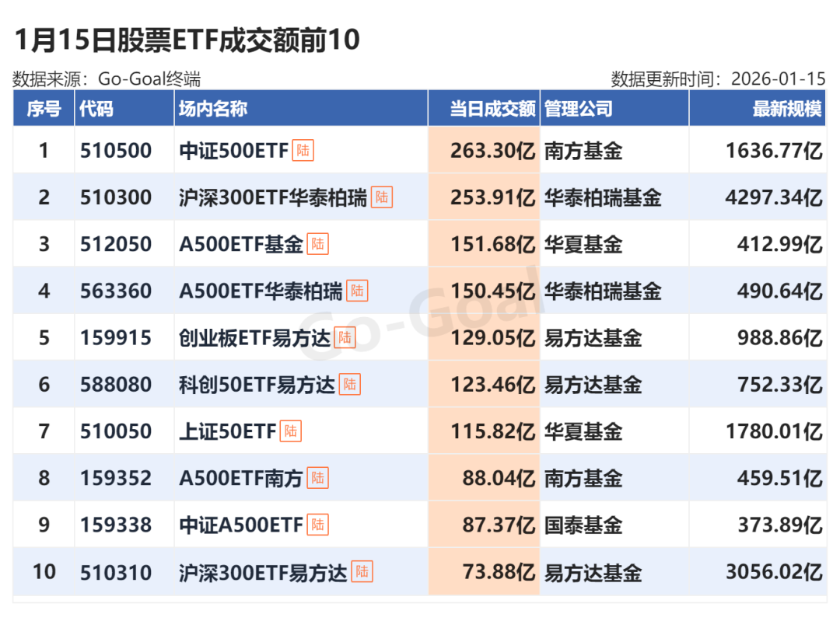Image resolution: width=840 pixels, height=628 pixels.
Task: Click the name 沪深300ETF易方达
Action: 263,573
